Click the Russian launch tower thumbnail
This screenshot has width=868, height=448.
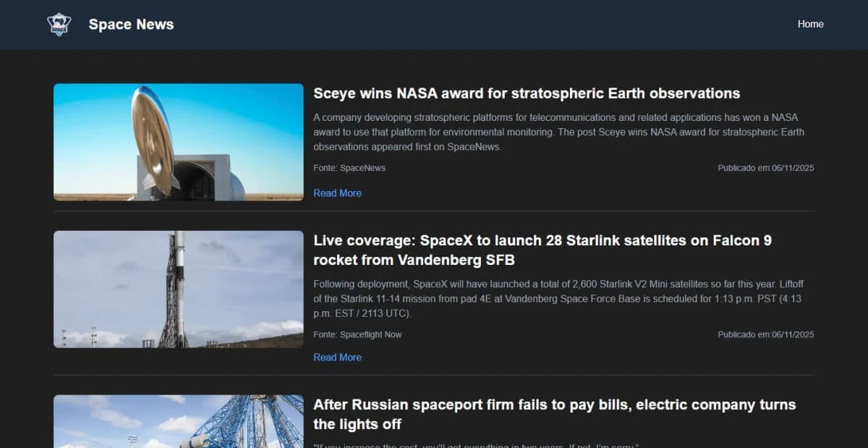(178, 420)
